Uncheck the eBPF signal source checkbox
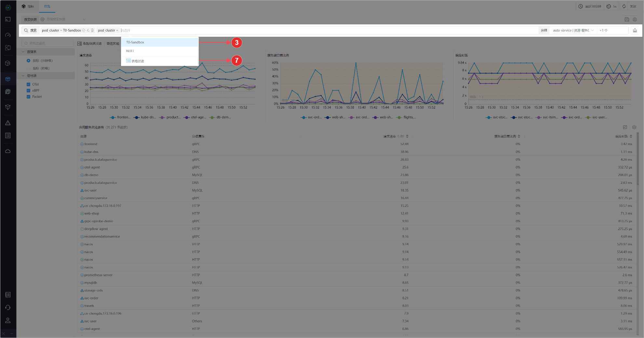The image size is (644, 338). tap(29, 90)
